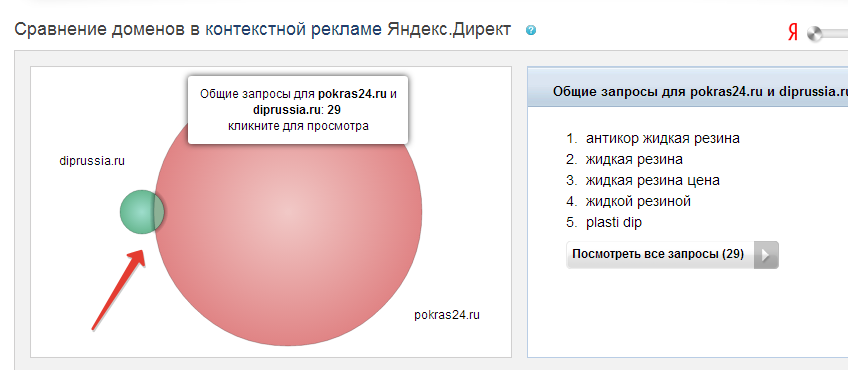The height and width of the screenshot is (370, 848).
Task: Open Посмотреть все запросы (29) button
Action: pos(672,255)
